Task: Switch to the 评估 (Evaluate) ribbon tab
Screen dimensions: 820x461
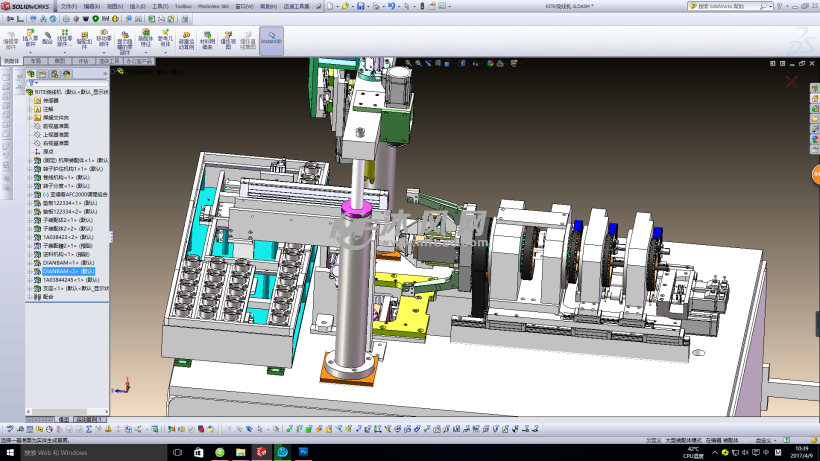Action: click(83, 60)
